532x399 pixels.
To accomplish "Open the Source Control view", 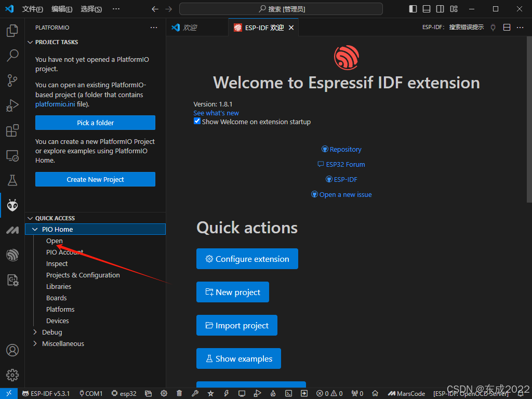I will coord(12,81).
